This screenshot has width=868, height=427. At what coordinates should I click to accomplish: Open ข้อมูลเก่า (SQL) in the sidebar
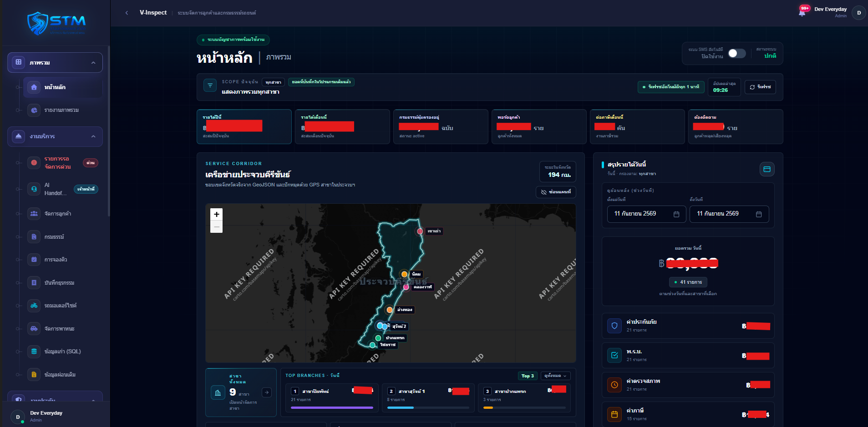[63, 352]
